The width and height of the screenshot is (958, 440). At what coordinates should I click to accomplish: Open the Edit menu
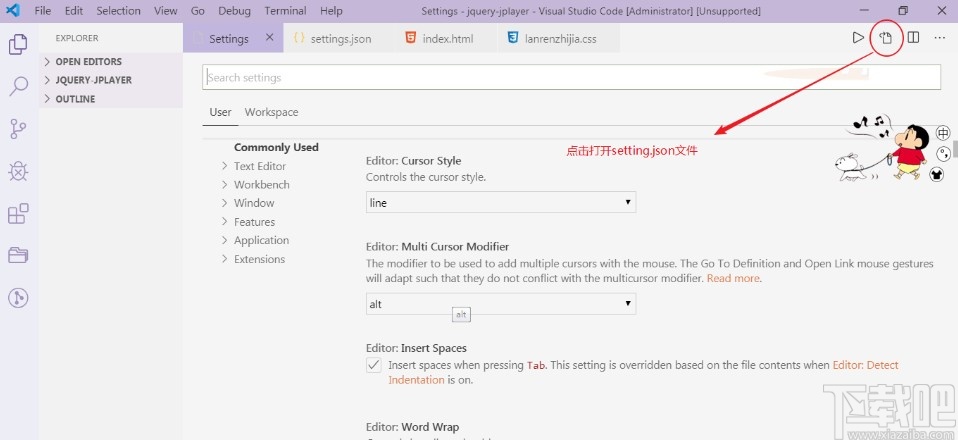pyautogui.click(x=74, y=11)
